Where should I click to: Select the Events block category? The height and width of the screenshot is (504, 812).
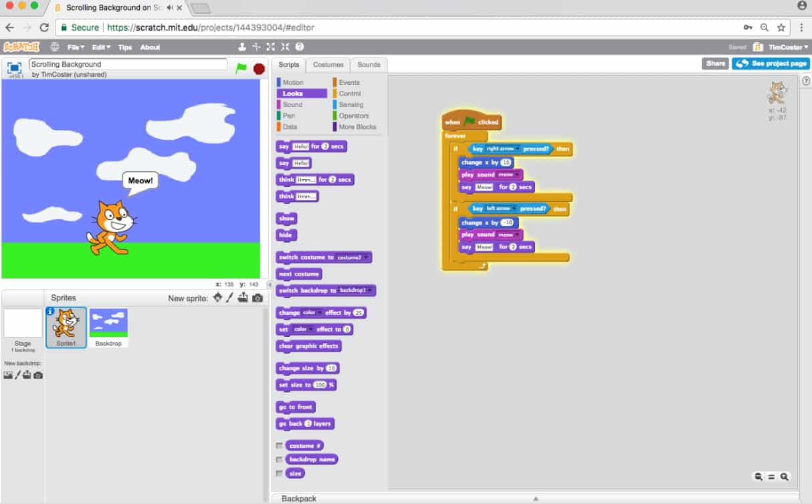pos(357,82)
